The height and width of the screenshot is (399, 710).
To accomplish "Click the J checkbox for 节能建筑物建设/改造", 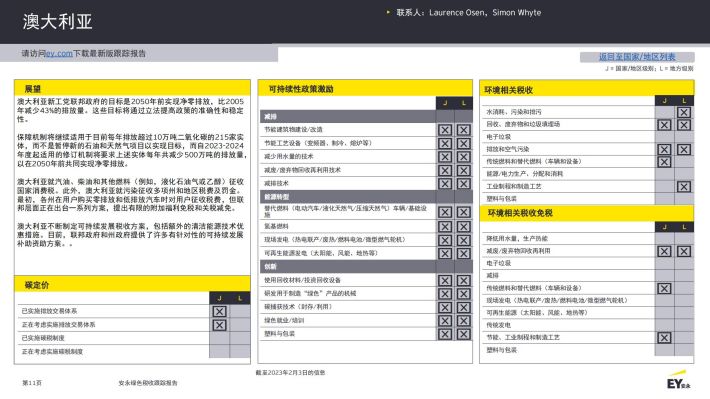I will point(445,130).
